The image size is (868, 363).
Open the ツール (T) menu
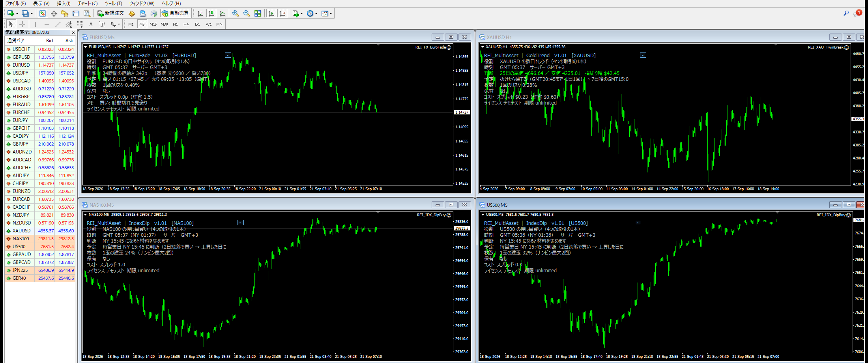pyautogui.click(x=114, y=4)
